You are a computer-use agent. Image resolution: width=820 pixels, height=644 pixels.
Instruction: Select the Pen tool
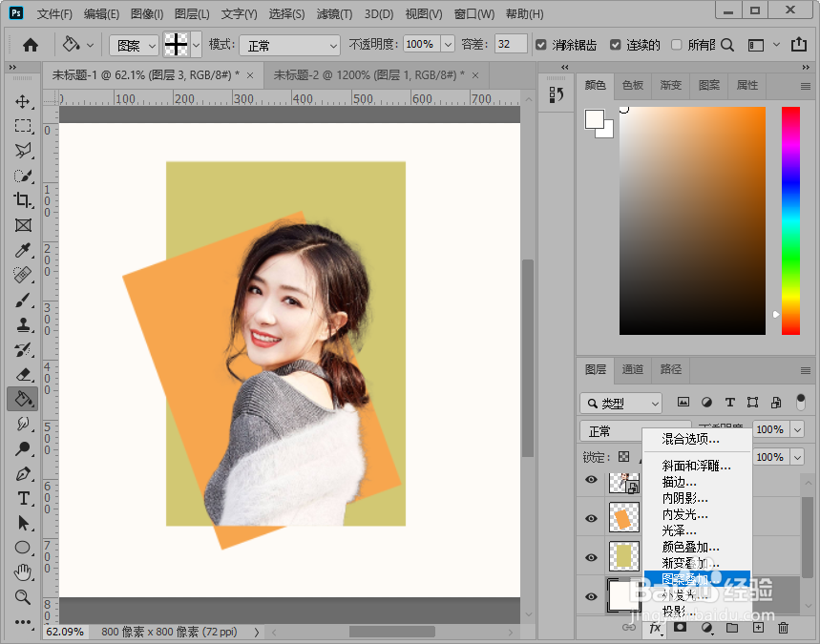tap(23, 473)
